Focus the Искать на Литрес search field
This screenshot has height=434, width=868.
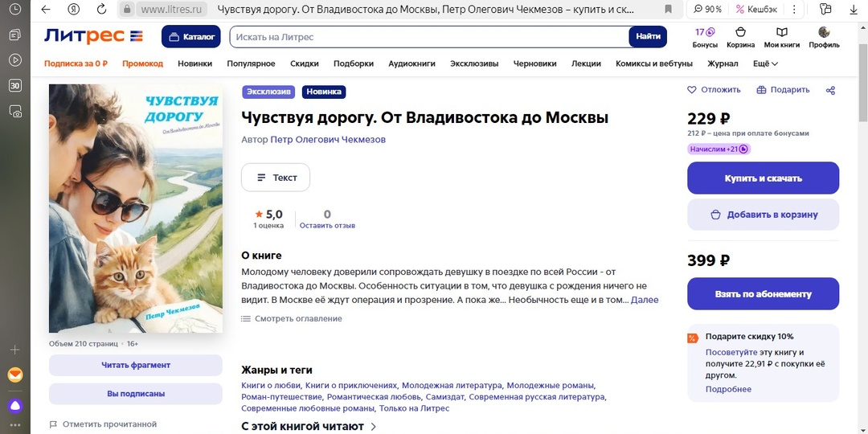click(x=429, y=37)
